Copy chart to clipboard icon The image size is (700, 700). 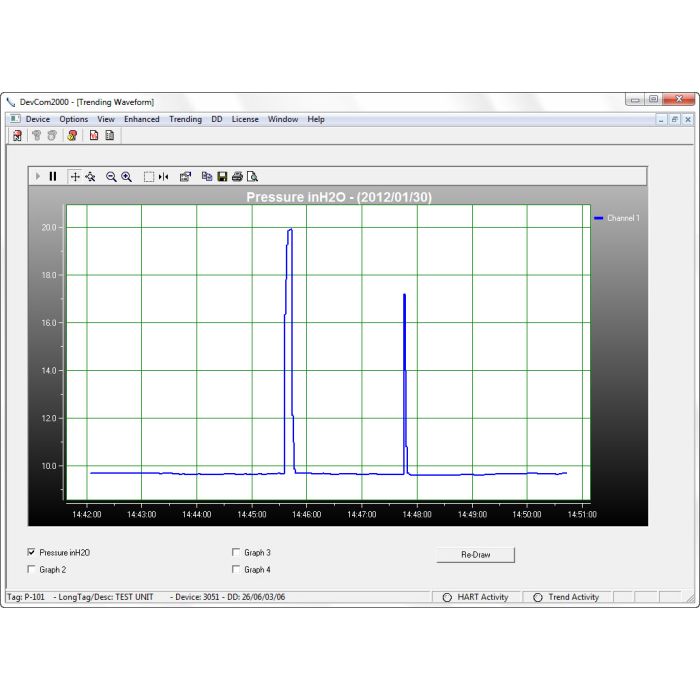(207, 176)
